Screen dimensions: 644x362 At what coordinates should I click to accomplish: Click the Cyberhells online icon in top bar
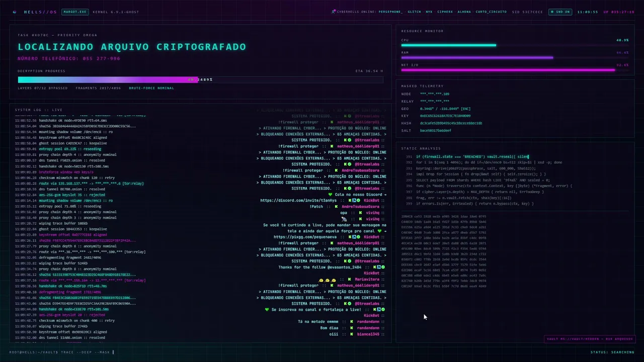click(334, 12)
